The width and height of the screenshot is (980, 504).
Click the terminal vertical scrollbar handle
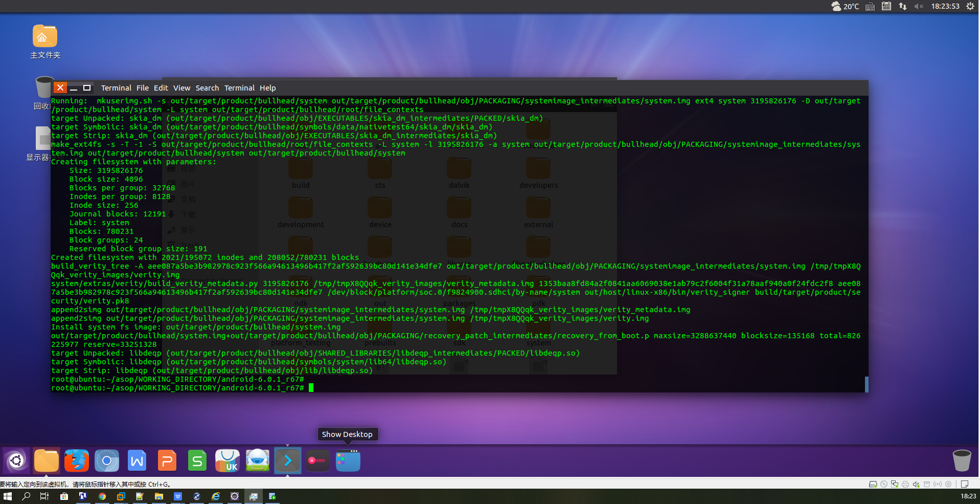click(866, 384)
